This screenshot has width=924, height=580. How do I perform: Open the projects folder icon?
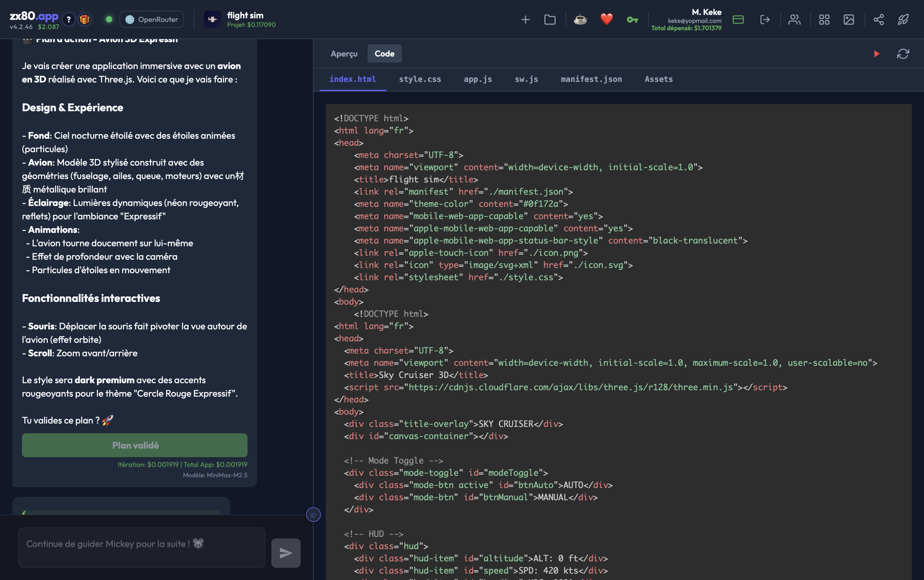(x=550, y=19)
